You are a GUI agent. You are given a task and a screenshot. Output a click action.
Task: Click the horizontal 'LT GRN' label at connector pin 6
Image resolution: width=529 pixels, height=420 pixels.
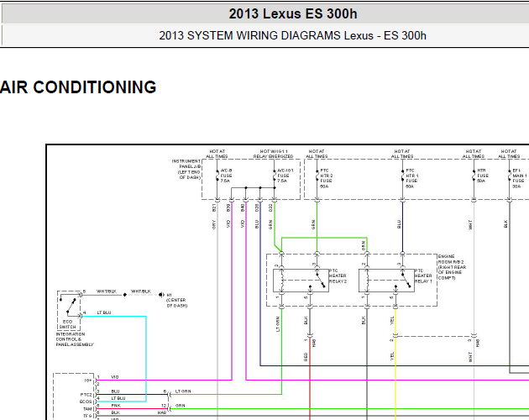pos(183,391)
